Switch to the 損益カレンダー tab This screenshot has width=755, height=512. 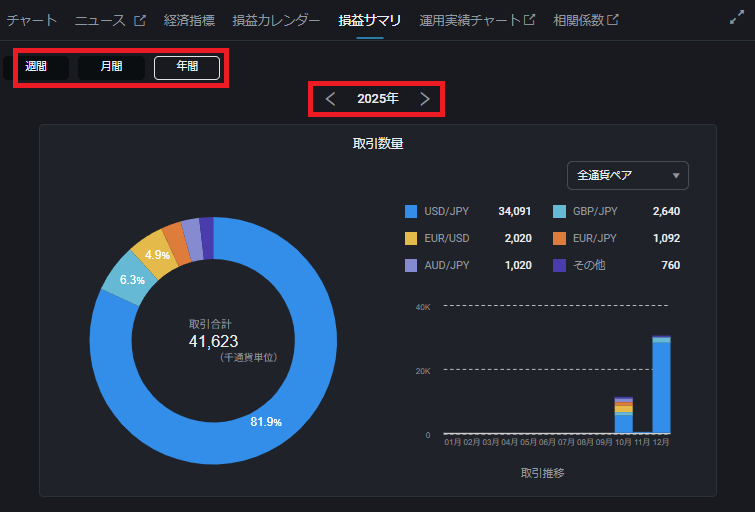276,20
